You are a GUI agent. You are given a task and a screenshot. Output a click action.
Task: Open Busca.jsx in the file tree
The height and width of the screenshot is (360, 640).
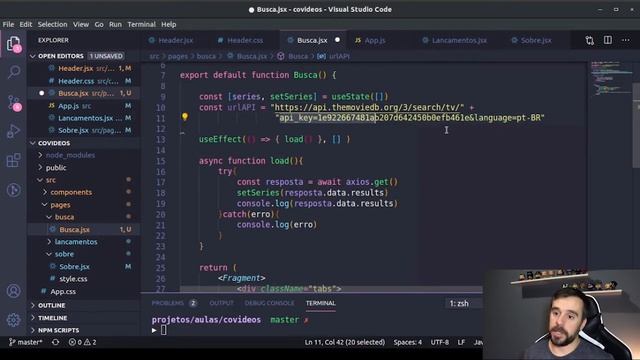[84, 229]
